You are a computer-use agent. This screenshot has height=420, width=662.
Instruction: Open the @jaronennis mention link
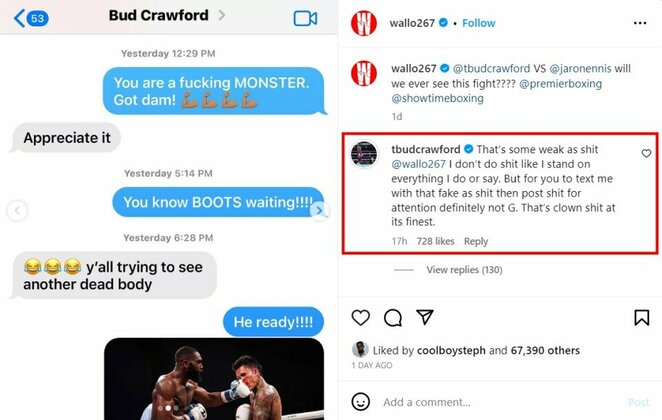click(580, 68)
